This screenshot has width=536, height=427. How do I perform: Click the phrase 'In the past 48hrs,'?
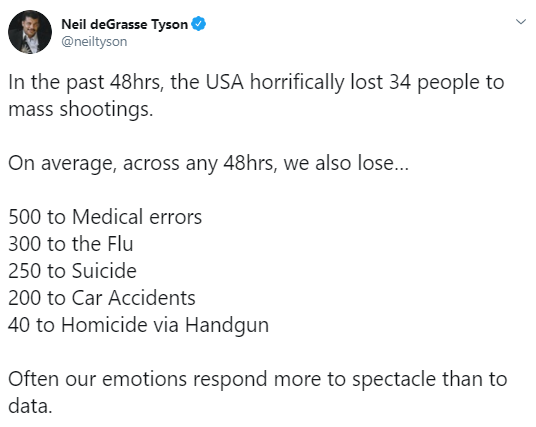[86, 82]
